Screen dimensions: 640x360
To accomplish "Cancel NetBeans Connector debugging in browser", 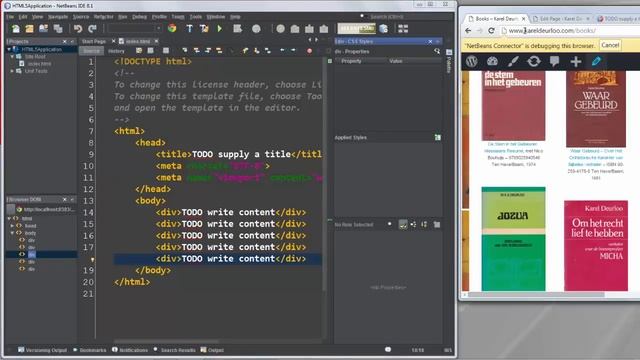I will tap(610, 45).
